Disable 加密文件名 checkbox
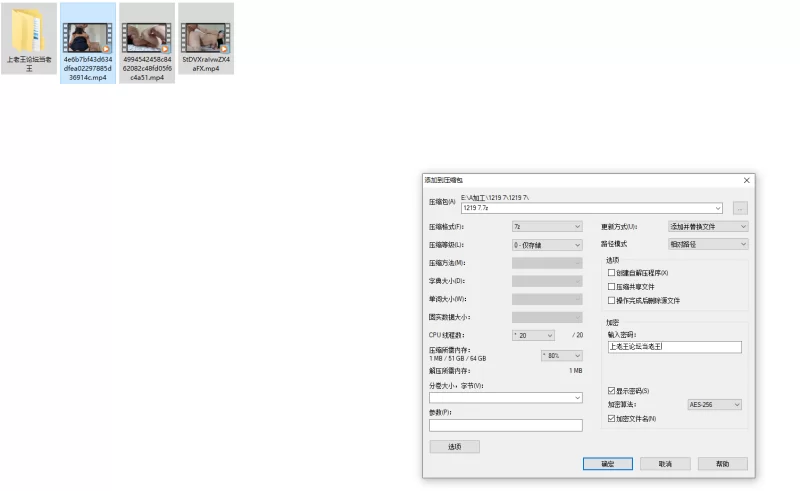Image resolution: width=800 pixels, height=491 pixels. pos(612,418)
